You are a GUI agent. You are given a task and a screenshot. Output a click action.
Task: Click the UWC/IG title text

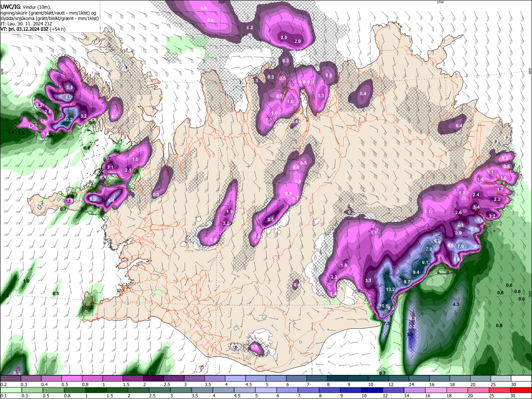[10, 6]
